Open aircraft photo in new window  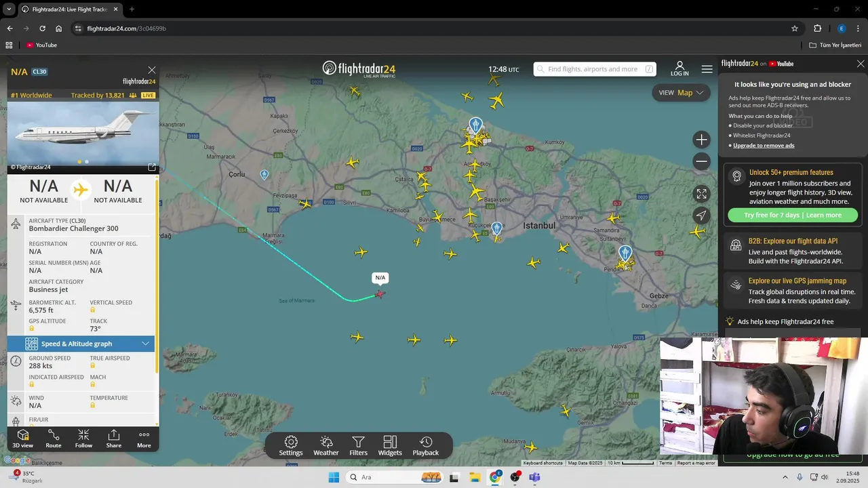[x=152, y=167]
